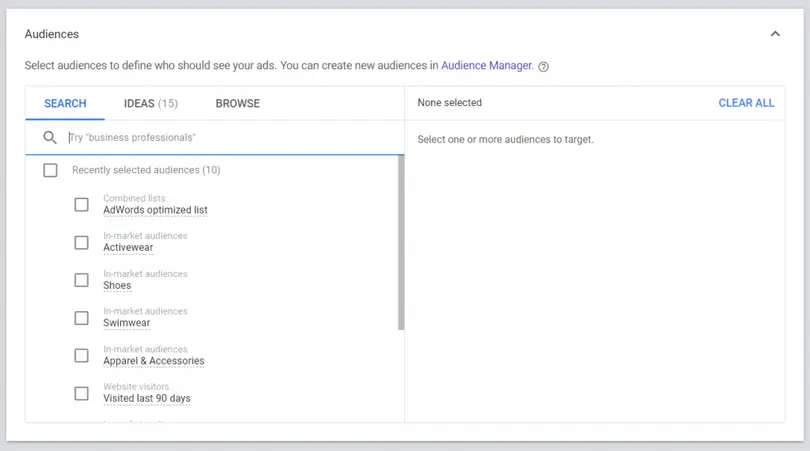Toggle Apparel & Accessories checkbox

click(82, 356)
